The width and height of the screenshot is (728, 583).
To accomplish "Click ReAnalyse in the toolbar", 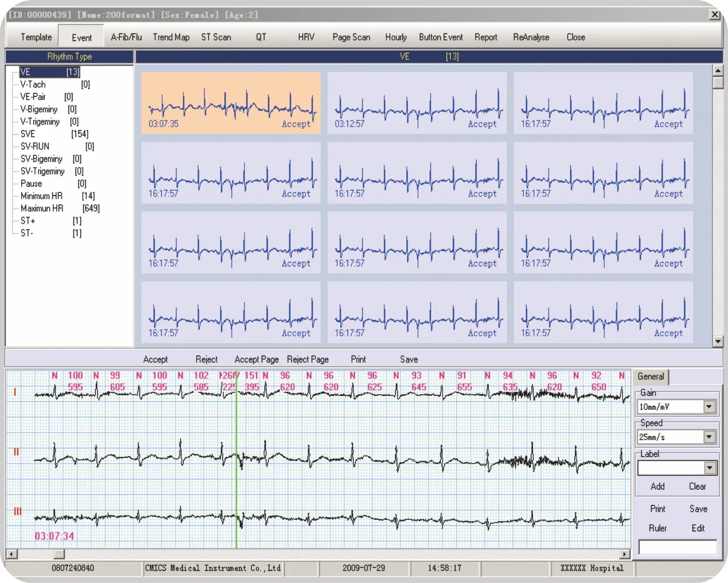I will pos(531,37).
